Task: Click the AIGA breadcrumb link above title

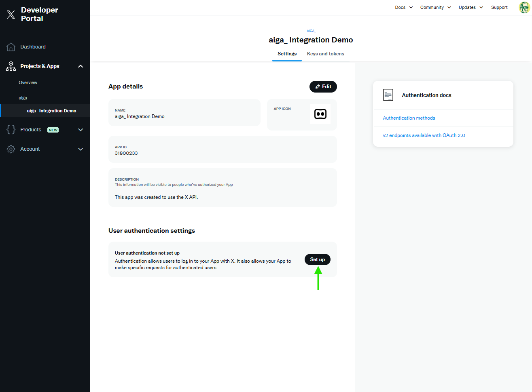Action: [311, 31]
